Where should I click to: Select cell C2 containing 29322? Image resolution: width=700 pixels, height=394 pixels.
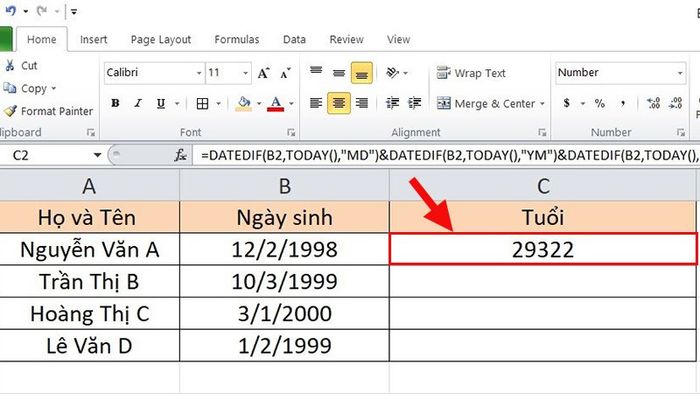[x=543, y=249]
